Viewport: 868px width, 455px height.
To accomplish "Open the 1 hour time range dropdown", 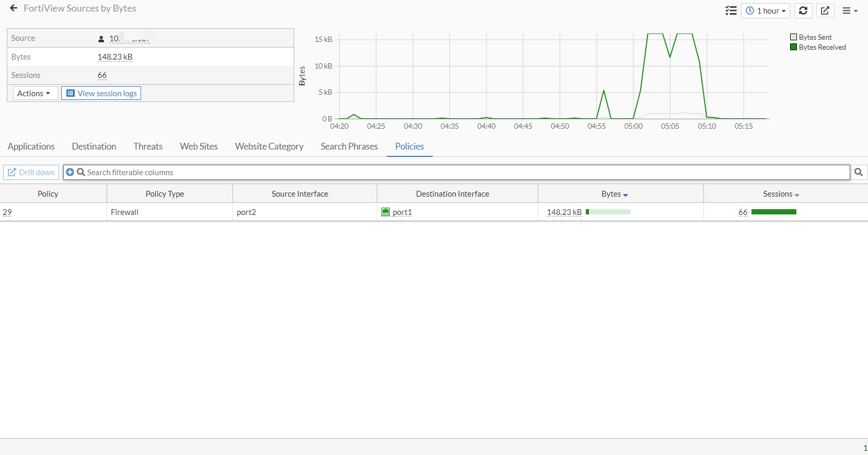I will tap(766, 10).
